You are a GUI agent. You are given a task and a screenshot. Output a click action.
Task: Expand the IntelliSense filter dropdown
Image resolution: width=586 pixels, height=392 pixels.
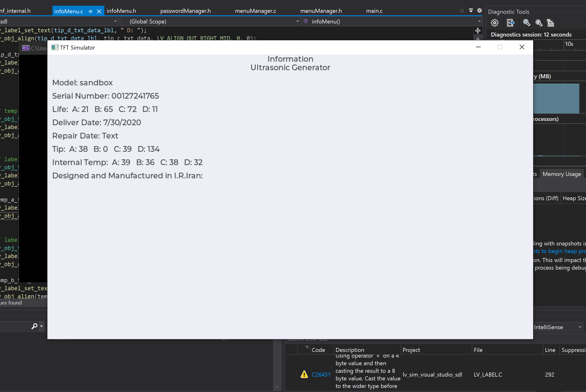pyautogui.click(x=580, y=327)
